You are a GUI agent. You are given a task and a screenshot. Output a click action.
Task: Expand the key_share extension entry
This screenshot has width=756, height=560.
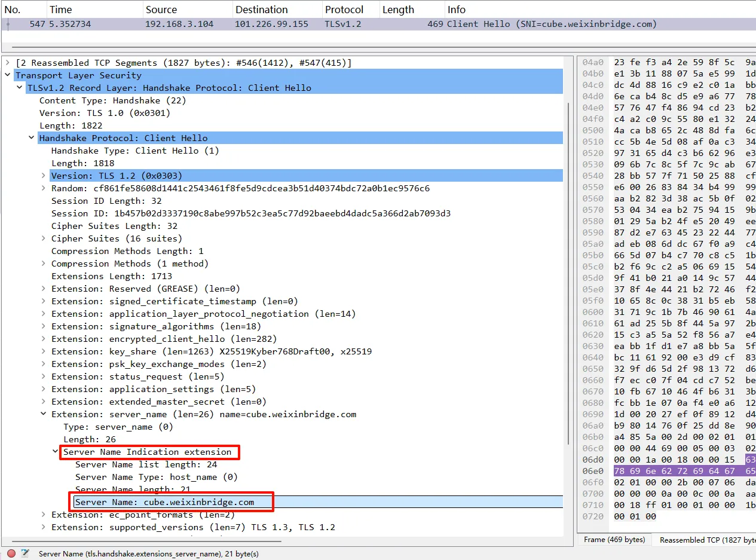[x=43, y=351]
